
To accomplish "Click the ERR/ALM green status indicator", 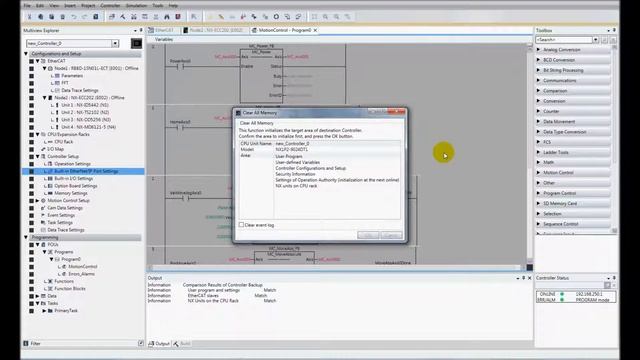I will click(x=562, y=300).
